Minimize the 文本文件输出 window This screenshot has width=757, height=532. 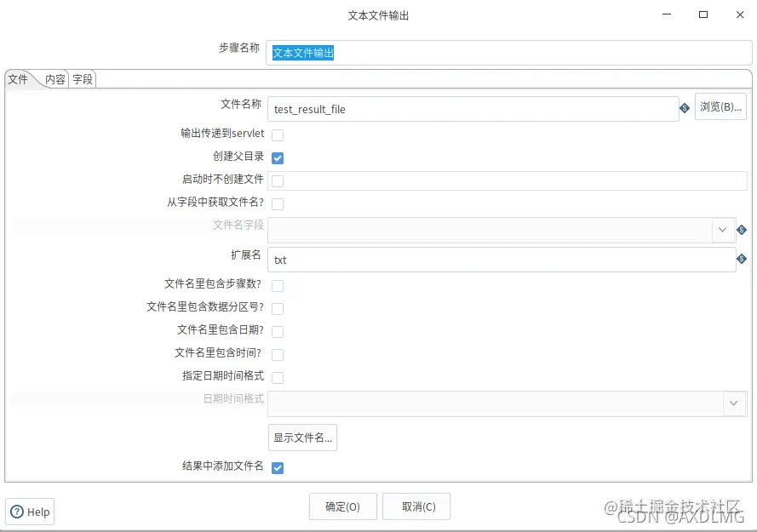pyautogui.click(x=667, y=15)
